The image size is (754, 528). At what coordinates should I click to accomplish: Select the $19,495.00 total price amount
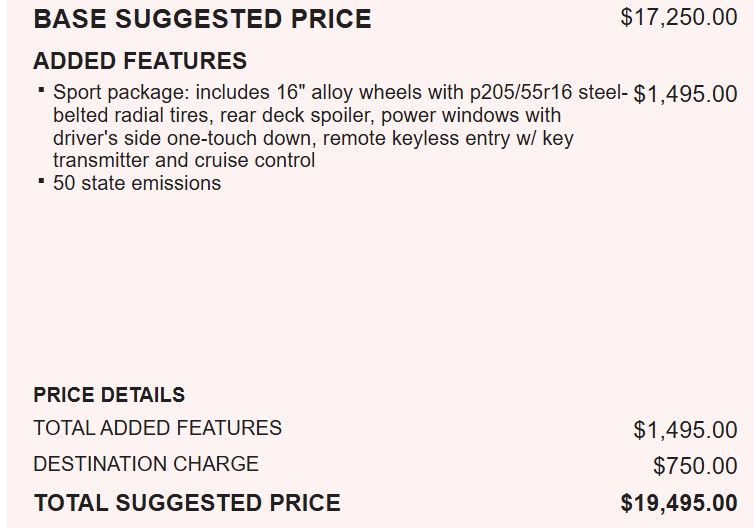point(679,503)
